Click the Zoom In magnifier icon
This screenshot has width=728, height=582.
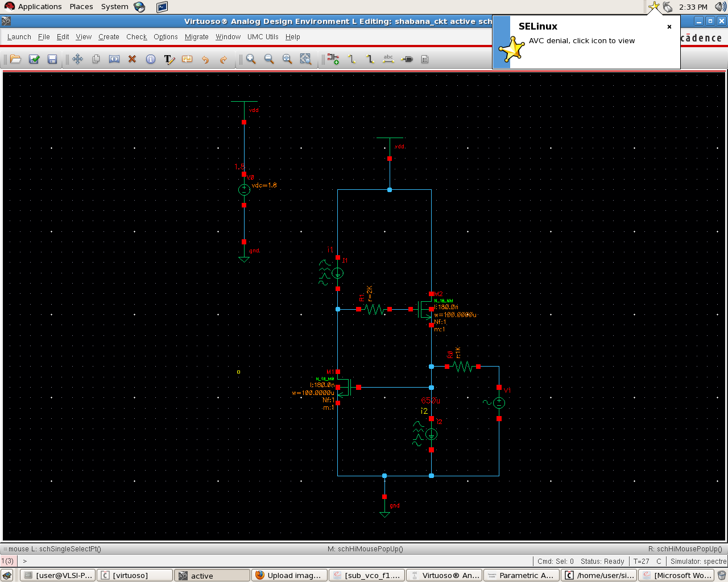click(x=251, y=59)
